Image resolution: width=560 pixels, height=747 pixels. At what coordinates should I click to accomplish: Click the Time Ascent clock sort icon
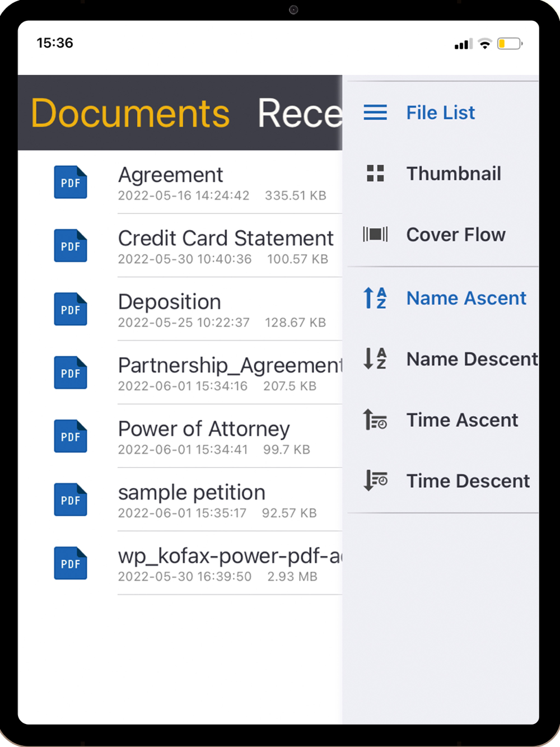coord(375,419)
